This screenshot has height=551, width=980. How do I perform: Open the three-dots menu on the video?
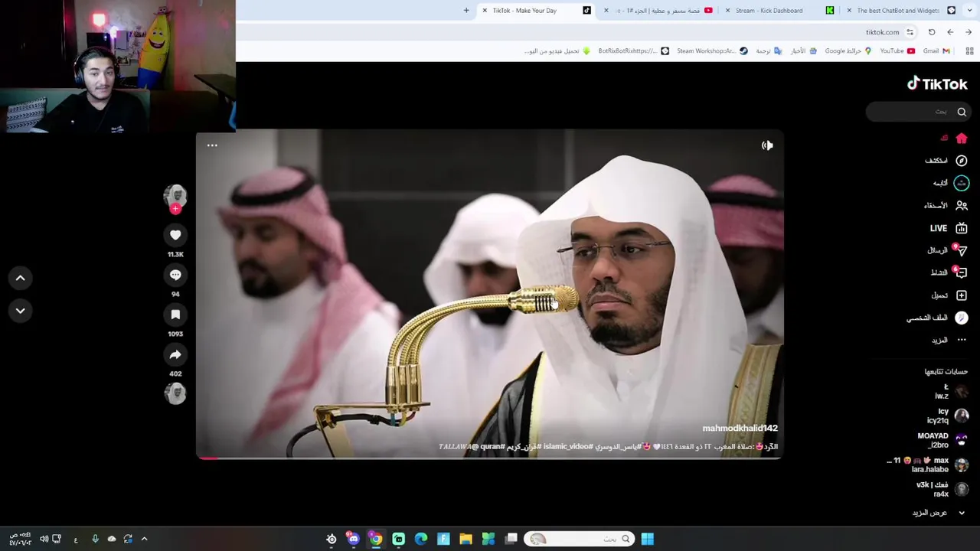click(x=212, y=145)
